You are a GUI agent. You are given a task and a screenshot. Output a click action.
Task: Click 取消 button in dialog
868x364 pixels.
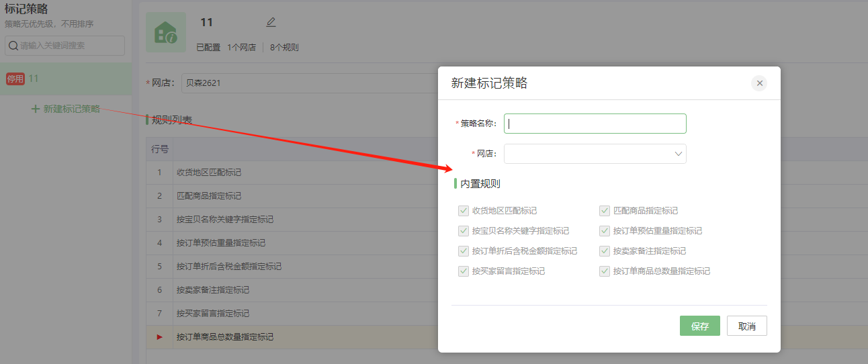[747, 326]
